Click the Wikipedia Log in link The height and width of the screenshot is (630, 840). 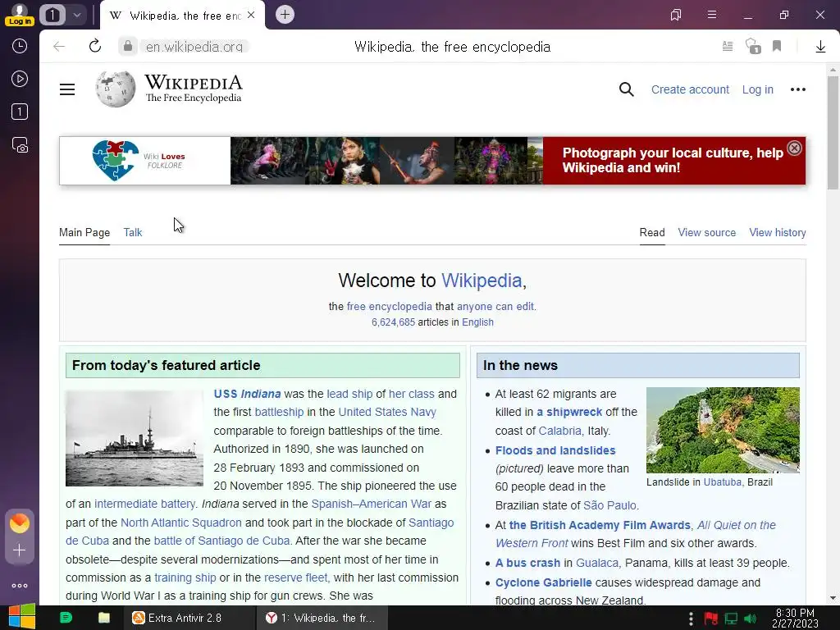tap(757, 89)
